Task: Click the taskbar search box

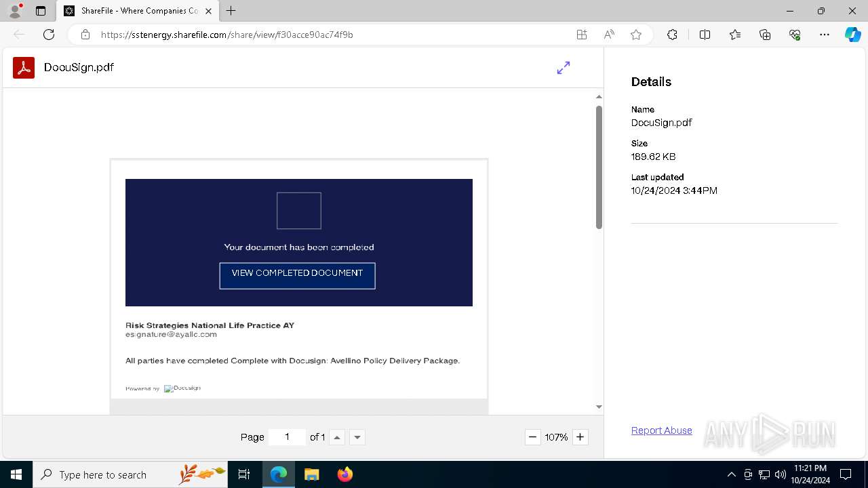Action: (130, 474)
